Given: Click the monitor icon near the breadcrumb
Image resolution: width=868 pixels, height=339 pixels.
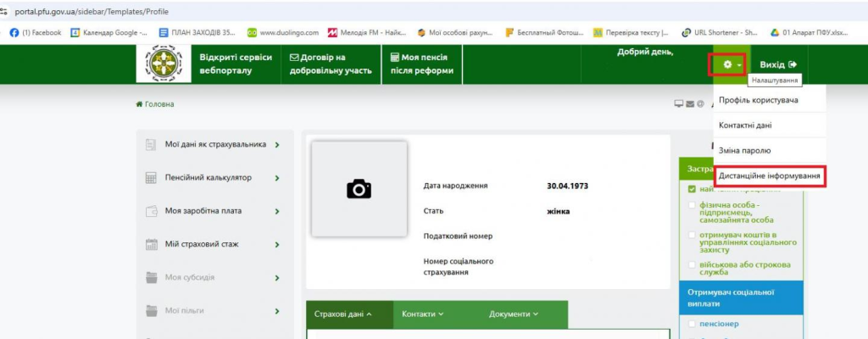Looking at the screenshot, I should click(678, 104).
